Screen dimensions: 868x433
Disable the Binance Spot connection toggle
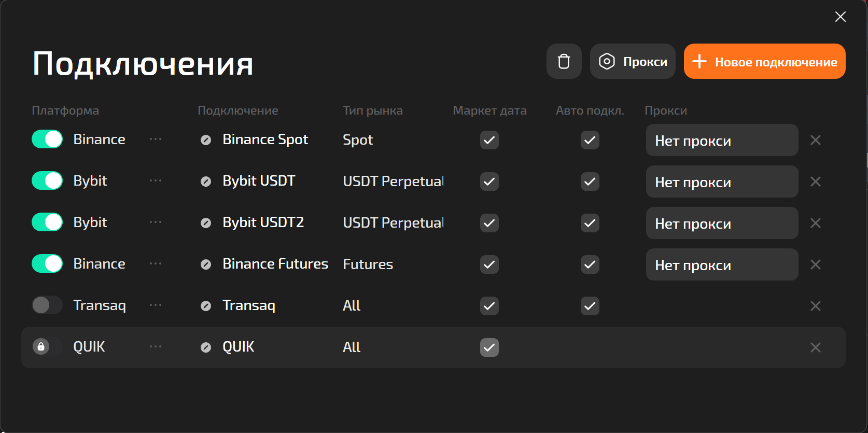pyautogui.click(x=47, y=139)
